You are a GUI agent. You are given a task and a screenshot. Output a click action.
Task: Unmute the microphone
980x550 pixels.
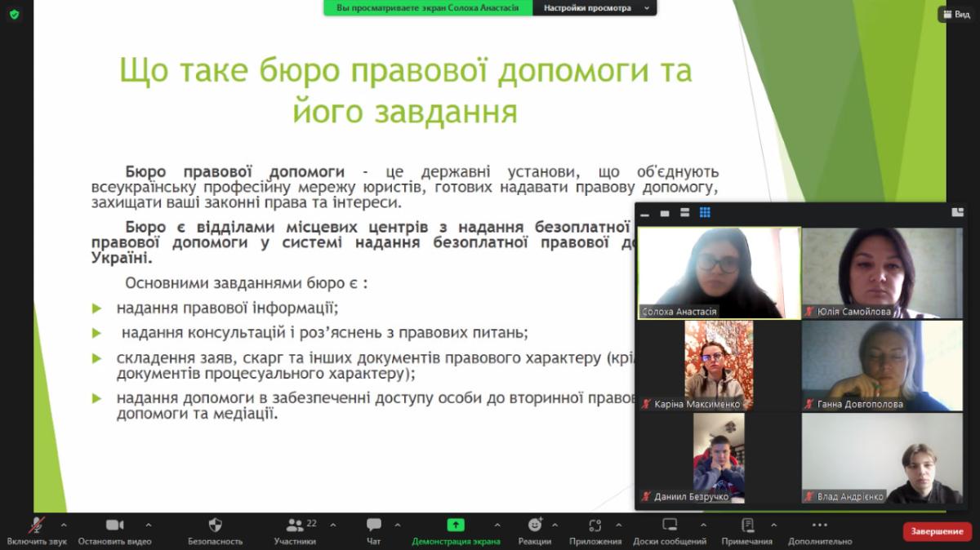click(x=37, y=526)
